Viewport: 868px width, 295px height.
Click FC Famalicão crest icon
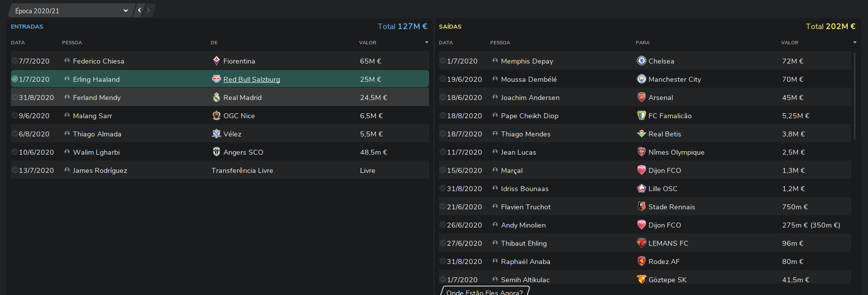tap(641, 115)
